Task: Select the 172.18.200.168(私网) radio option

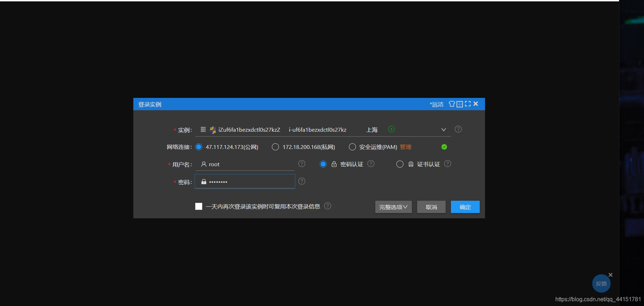Action: coord(275,147)
